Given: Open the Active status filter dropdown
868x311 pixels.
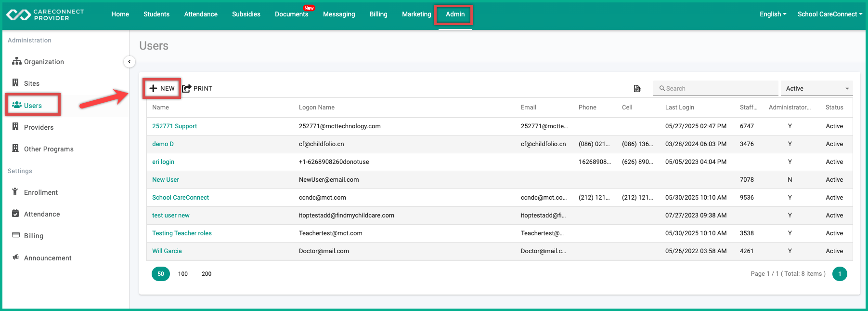Looking at the screenshot, I should click(x=816, y=88).
